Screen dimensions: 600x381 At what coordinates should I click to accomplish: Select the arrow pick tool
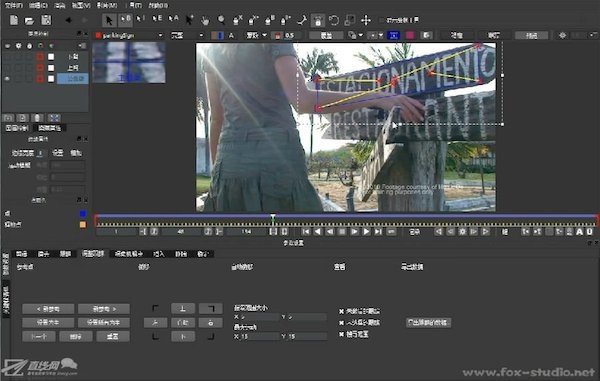pyautogui.click(x=109, y=20)
